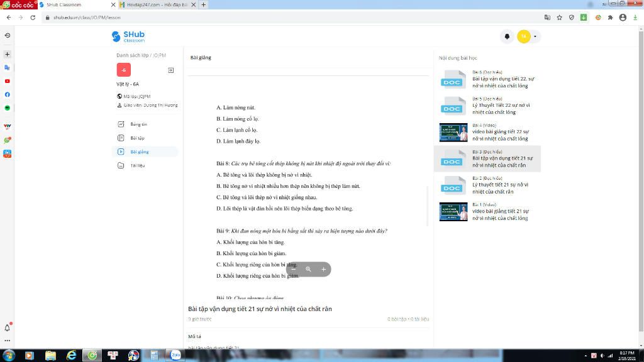
Task: Click the yellow user avatar
Action: (524, 36)
